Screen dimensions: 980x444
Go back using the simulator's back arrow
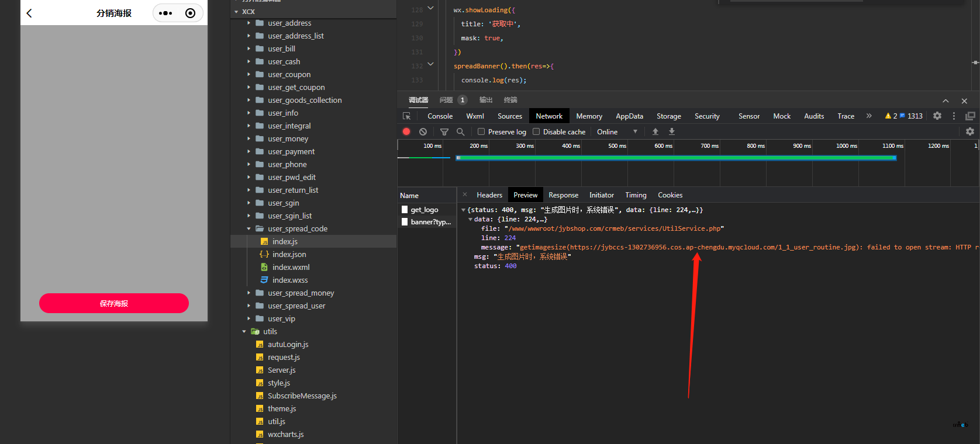(29, 13)
